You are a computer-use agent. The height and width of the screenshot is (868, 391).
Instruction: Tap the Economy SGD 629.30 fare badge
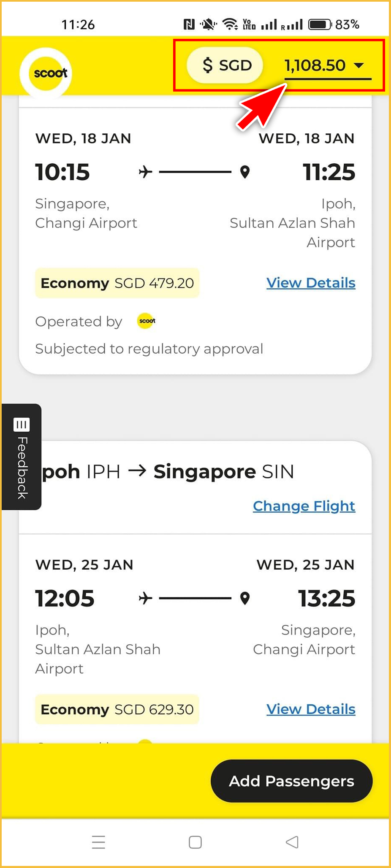pos(117,709)
